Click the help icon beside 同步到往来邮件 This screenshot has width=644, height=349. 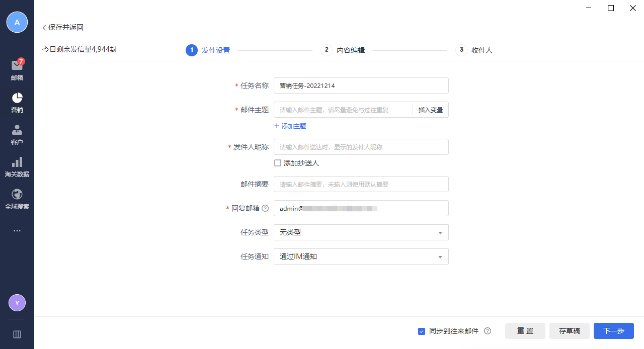click(x=487, y=331)
